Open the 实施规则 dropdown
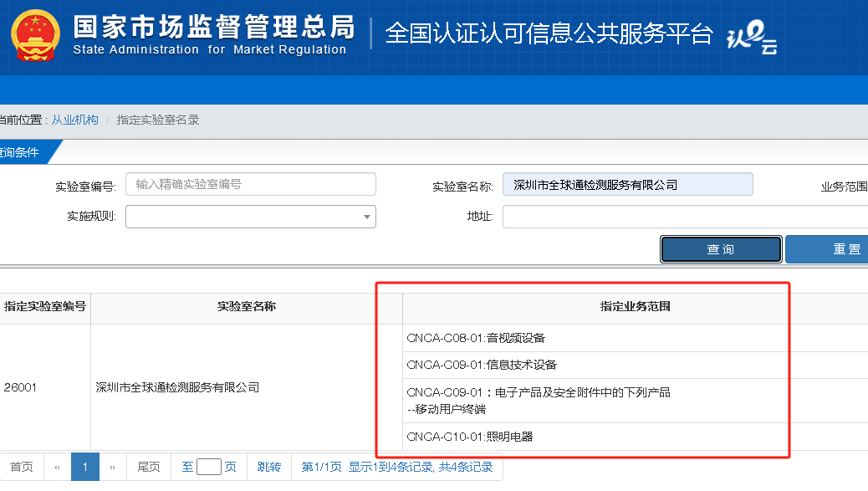The image size is (868, 491). pyautogui.click(x=251, y=217)
